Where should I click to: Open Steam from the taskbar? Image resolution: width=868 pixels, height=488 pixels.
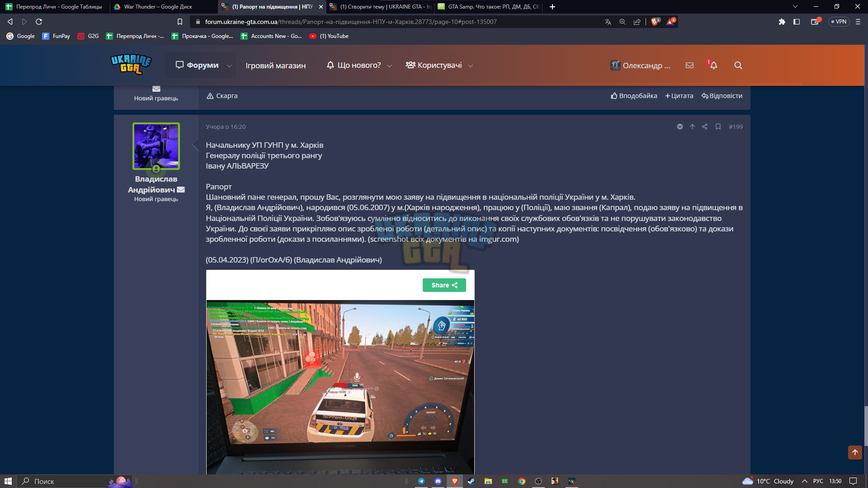472,481
